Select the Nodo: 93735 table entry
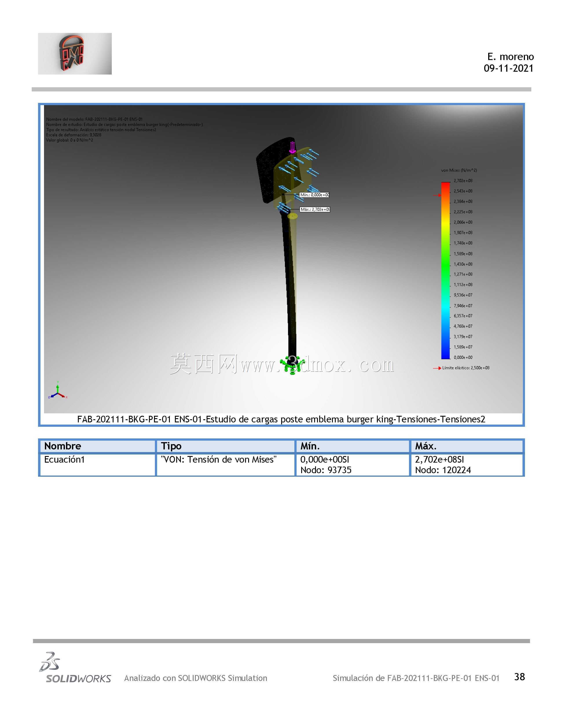The width and height of the screenshot is (563, 728). [326, 470]
